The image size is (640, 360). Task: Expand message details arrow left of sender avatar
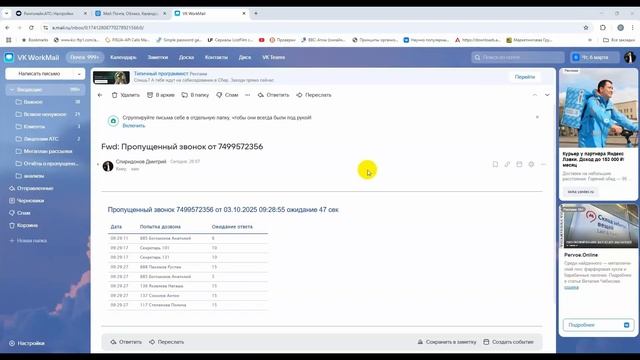[98, 165]
